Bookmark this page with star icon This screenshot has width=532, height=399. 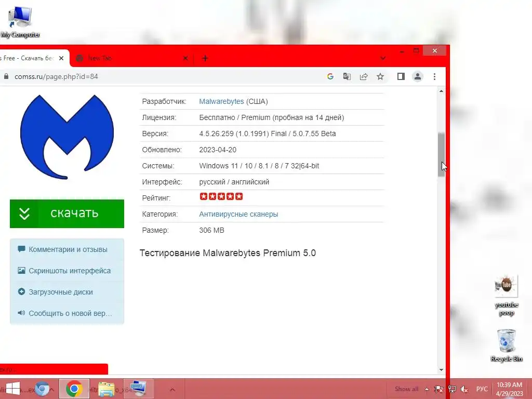[x=380, y=77]
